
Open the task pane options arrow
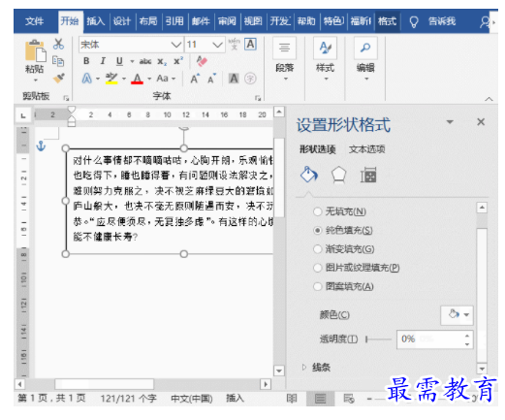(450, 122)
